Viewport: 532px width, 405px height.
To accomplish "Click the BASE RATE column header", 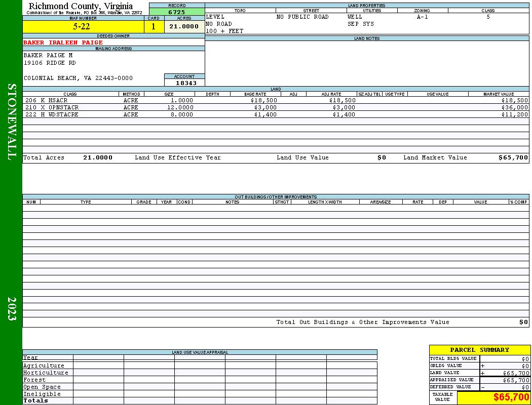I will [255, 94].
